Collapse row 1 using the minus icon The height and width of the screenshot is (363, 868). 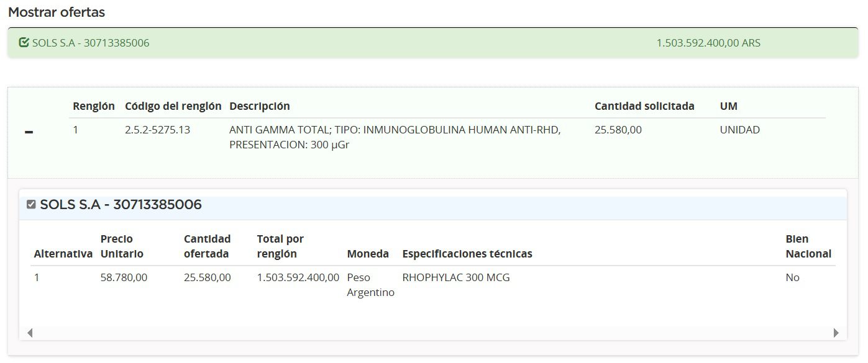[29, 133]
